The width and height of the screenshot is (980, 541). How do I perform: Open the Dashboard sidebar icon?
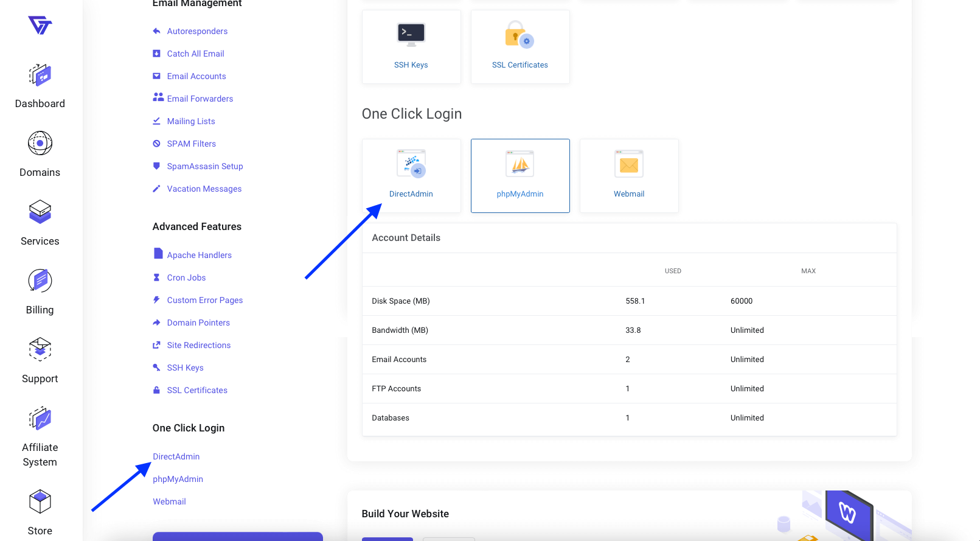pyautogui.click(x=40, y=75)
